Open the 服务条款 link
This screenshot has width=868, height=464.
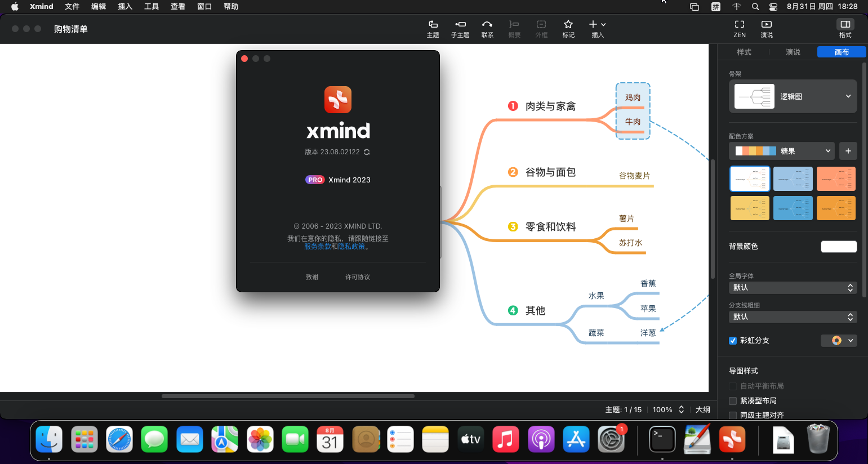click(318, 247)
